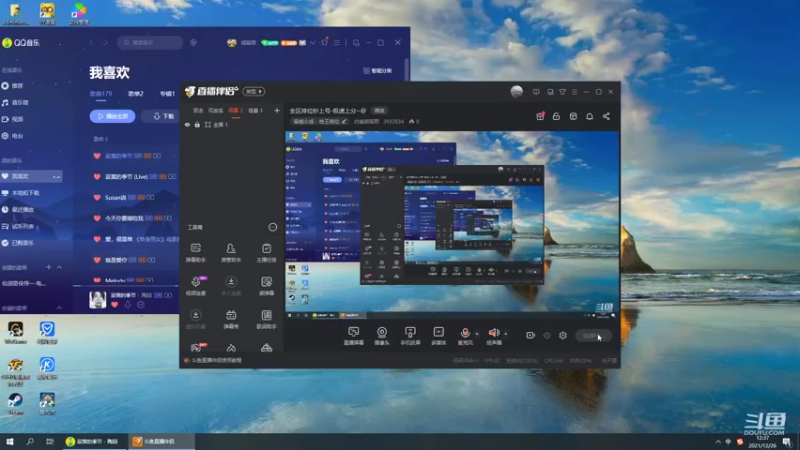Image resolution: width=800 pixels, height=450 pixels.
Task: Click 下载 button in QQ Music
Action: point(163,116)
